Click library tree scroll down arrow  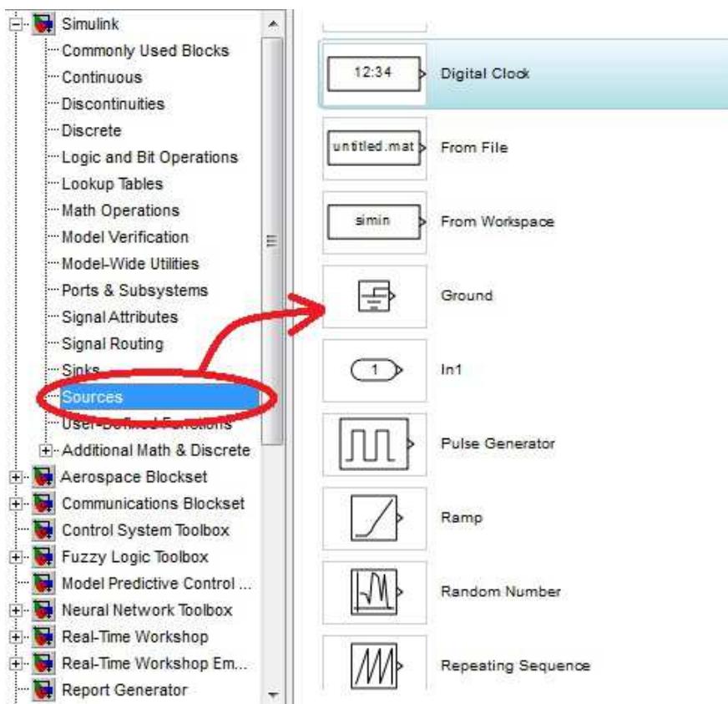[x=273, y=695]
